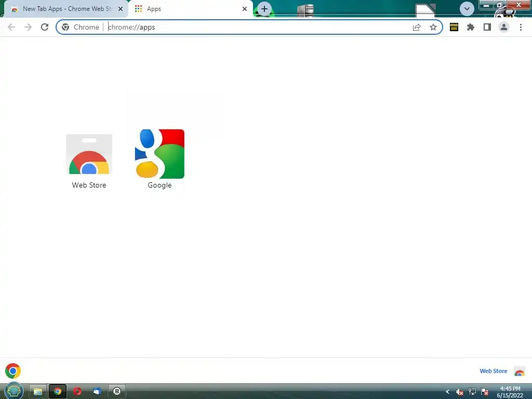Open the Windows Start menu
This screenshot has width=532, height=399.
tap(14, 391)
